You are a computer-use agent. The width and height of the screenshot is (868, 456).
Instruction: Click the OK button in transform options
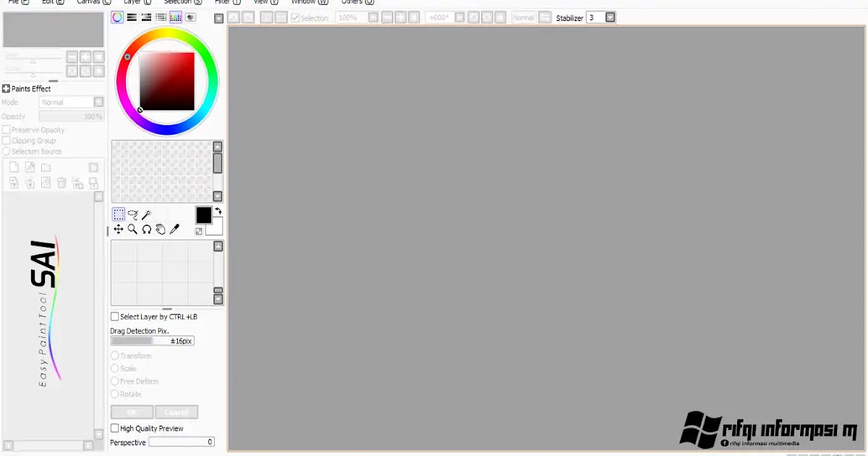[132, 412]
